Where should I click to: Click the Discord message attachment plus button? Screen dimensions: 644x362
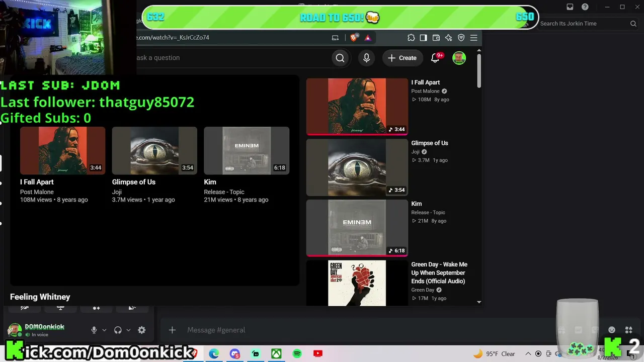pyautogui.click(x=172, y=330)
